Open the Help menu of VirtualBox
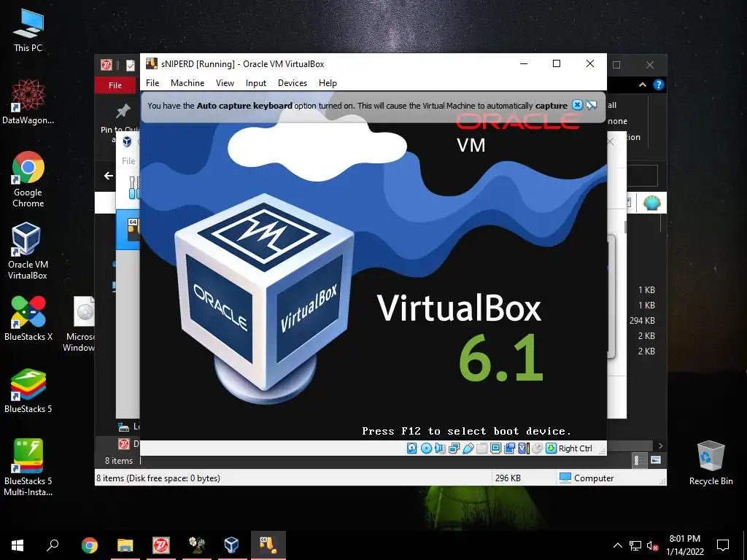Image resolution: width=747 pixels, height=560 pixels. click(x=328, y=83)
